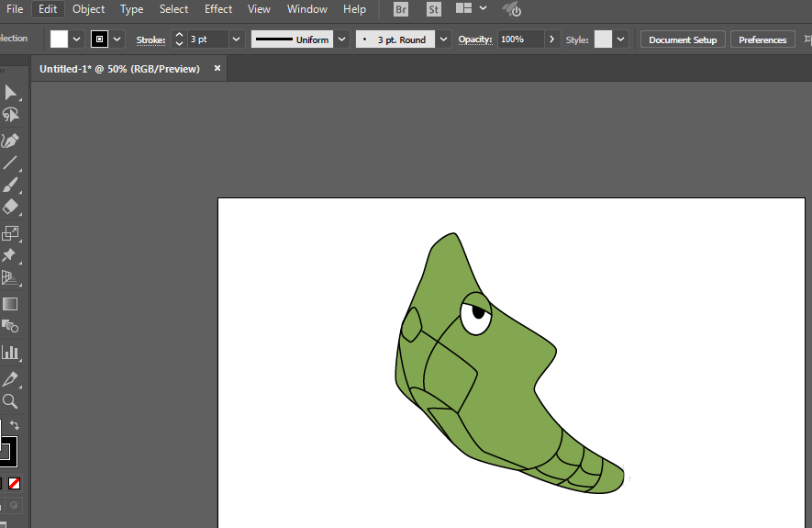Select the Column Graph tool
The width and height of the screenshot is (812, 528).
11,352
